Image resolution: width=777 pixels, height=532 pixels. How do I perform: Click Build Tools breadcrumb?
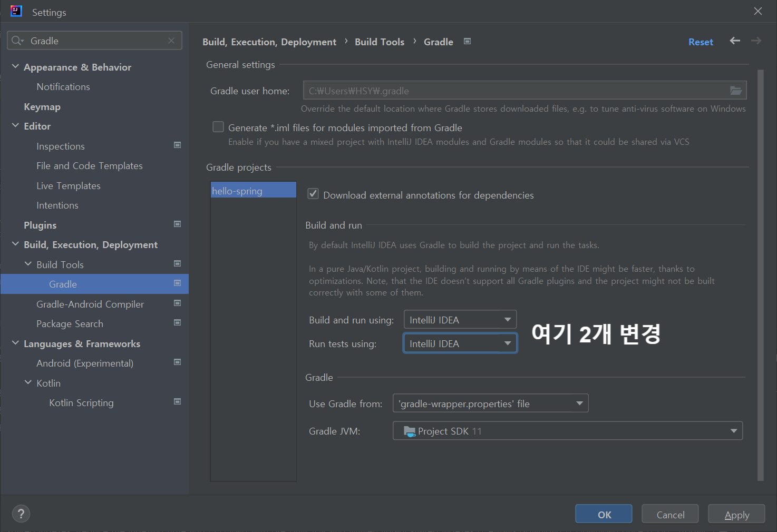coord(380,42)
